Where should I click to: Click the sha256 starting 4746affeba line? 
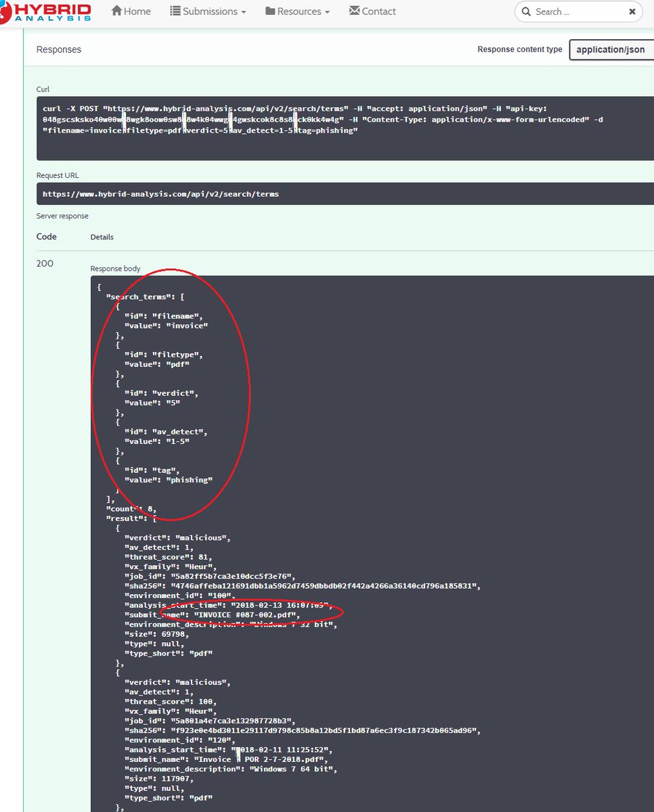click(x=303, y=586)
